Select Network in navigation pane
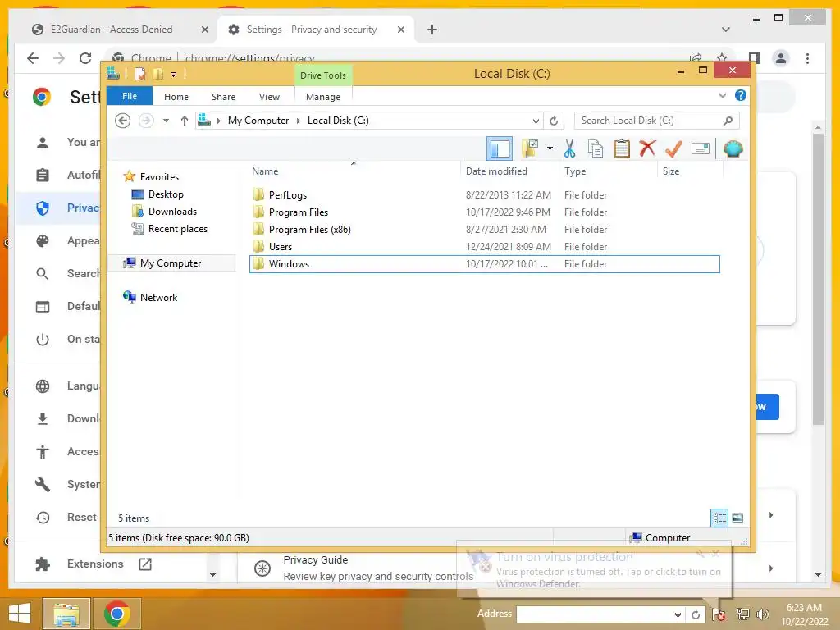The width and height of the screenshot is (840, 630). pyautogui.click(x=158, y=297)
